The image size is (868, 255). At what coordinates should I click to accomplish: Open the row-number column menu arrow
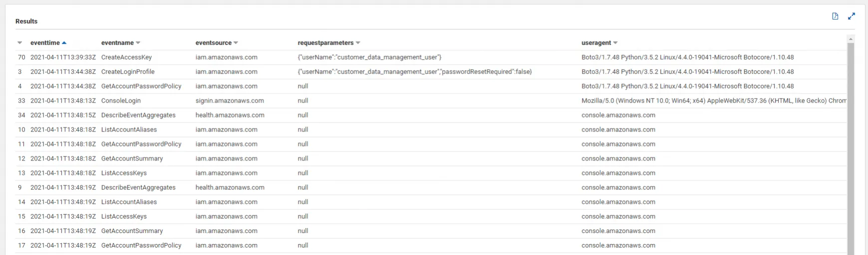(x=20, y=43)
